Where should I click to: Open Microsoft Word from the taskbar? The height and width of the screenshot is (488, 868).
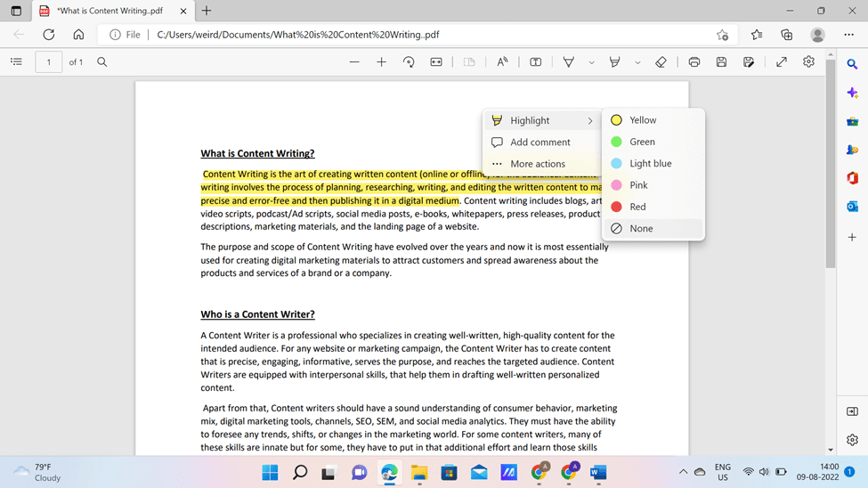(598, 473)
